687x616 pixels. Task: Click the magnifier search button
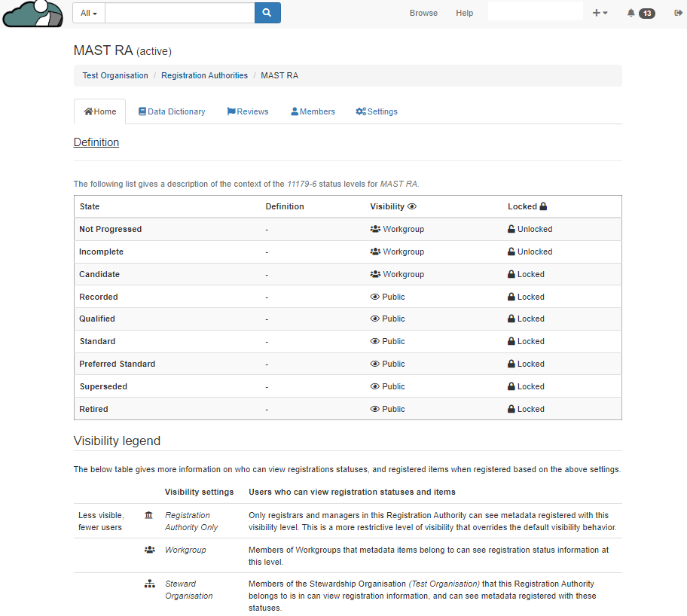tap(267, 13)
